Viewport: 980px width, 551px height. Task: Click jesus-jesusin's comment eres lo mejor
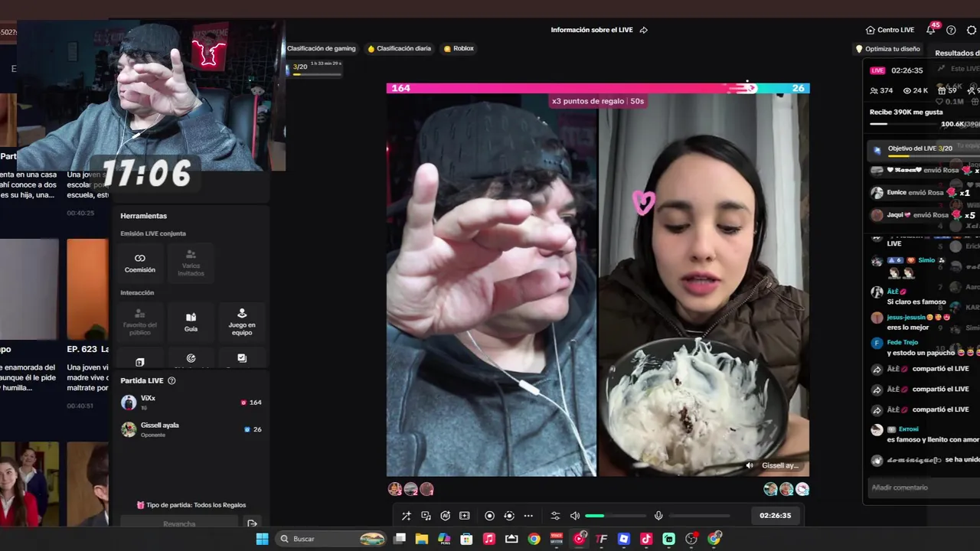coord(908,328)
